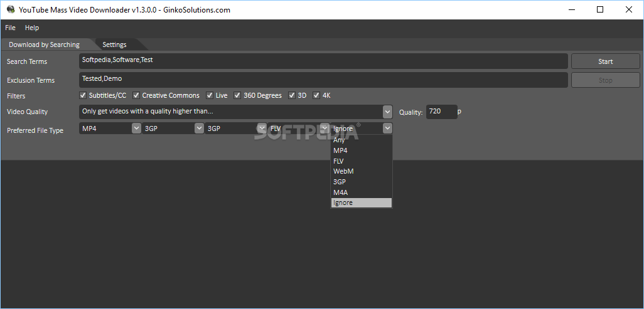
Task: Select FLV from the open dropdown list
Action: coord(362,161)
